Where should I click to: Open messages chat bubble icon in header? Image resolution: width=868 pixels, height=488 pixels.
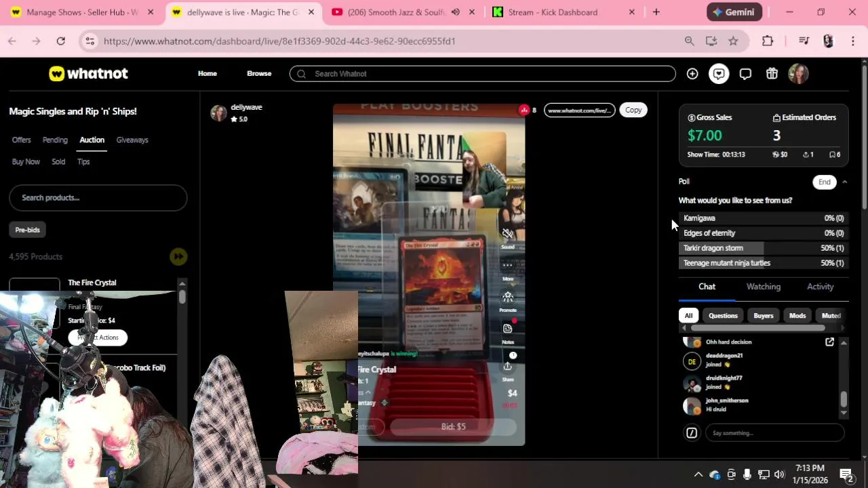point(745,74)
